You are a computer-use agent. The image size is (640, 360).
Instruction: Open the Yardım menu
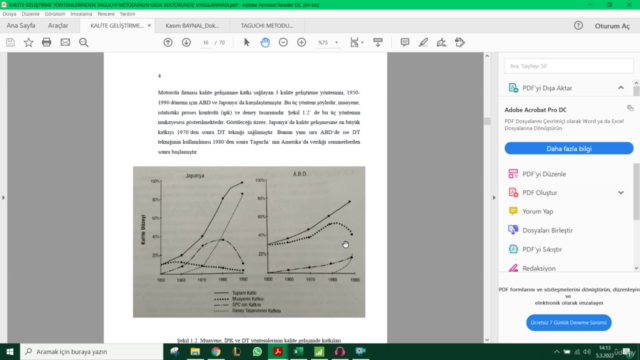click(x=127, y=14)
